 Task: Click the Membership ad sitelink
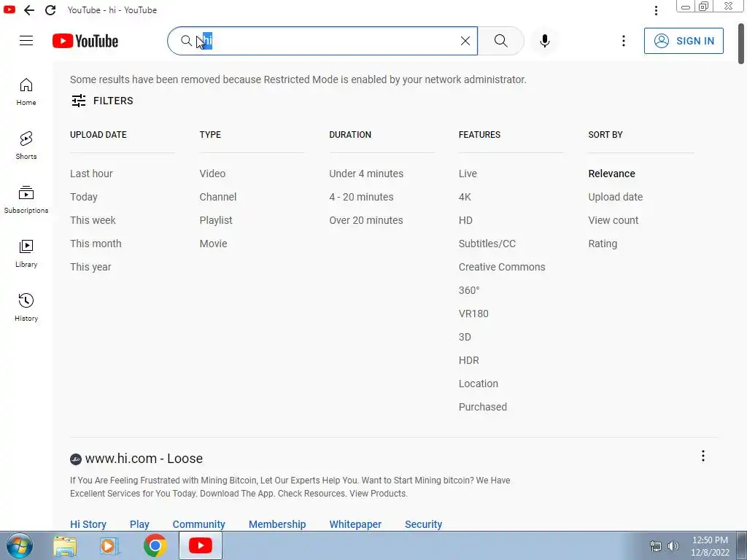(277, 524)
